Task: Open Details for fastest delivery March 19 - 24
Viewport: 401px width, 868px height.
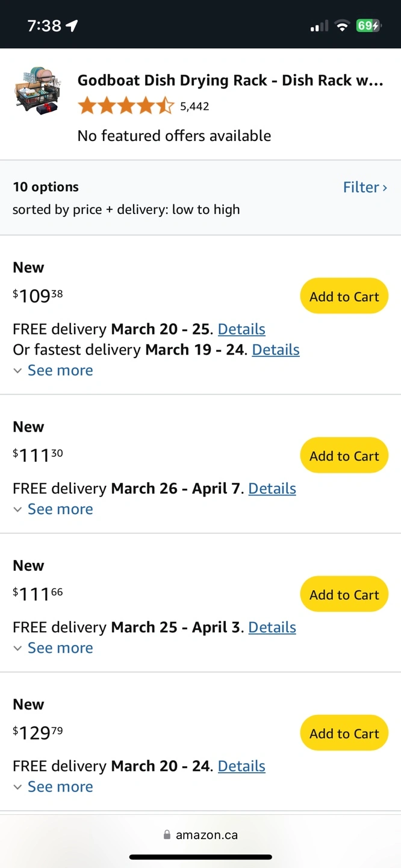Action: tap(275, 350)
